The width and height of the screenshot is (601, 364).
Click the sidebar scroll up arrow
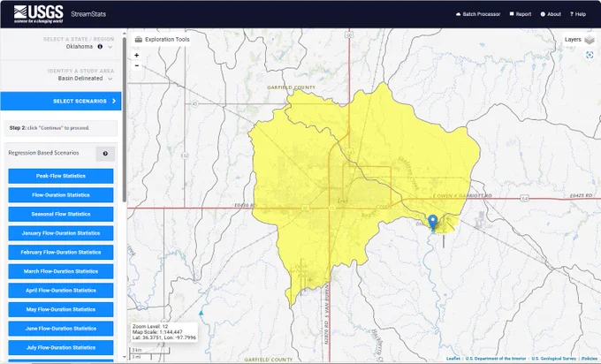click(x=125, y=34)
